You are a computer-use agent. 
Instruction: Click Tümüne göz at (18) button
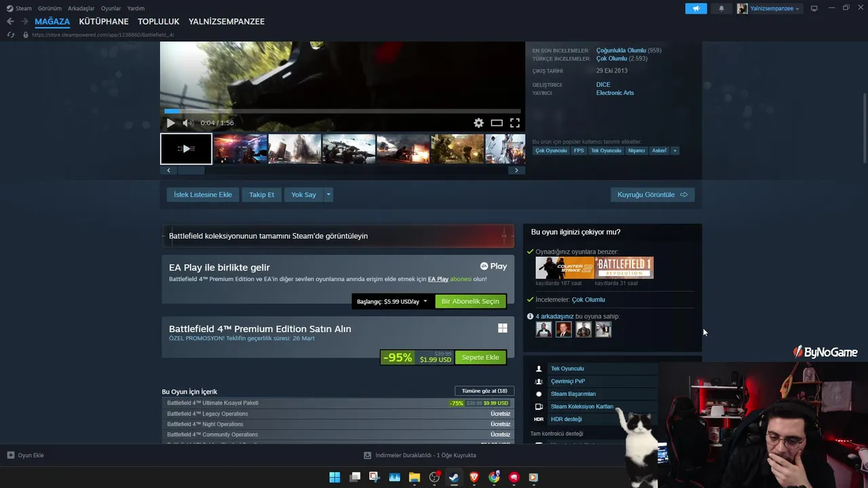pyautogui.click(x=484, y=391)
